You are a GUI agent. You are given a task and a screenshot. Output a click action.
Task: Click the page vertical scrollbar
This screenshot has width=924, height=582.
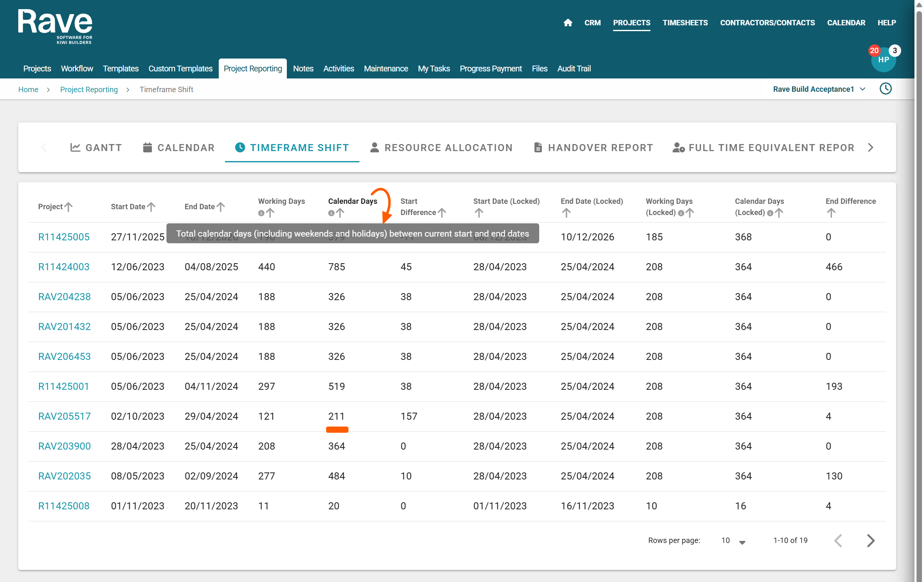click(x=919, y=291)
